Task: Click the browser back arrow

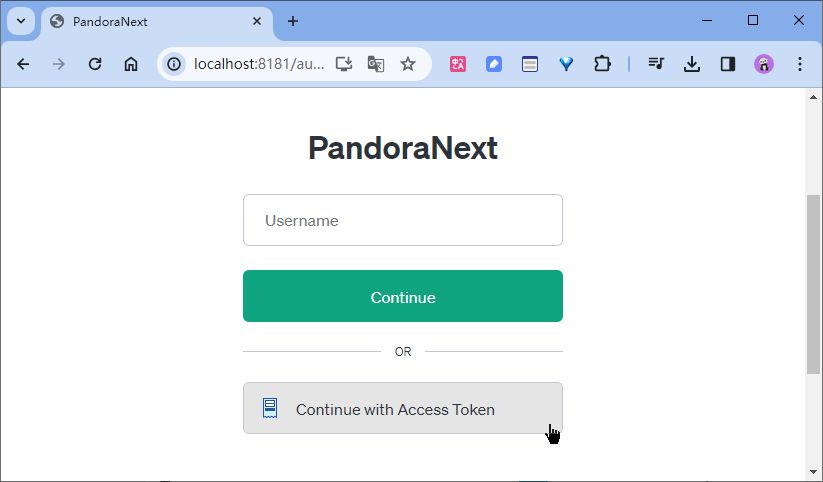Action: [x=23, y=64]
